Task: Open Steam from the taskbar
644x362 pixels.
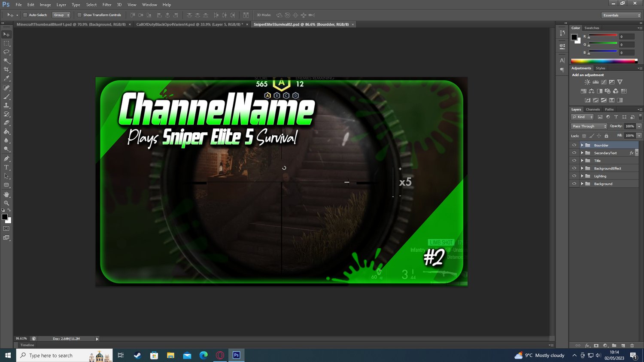Action: [x=137, y=355]
